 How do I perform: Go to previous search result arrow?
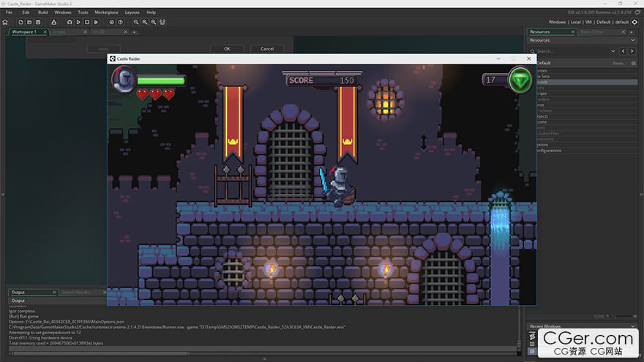[623, 51]
